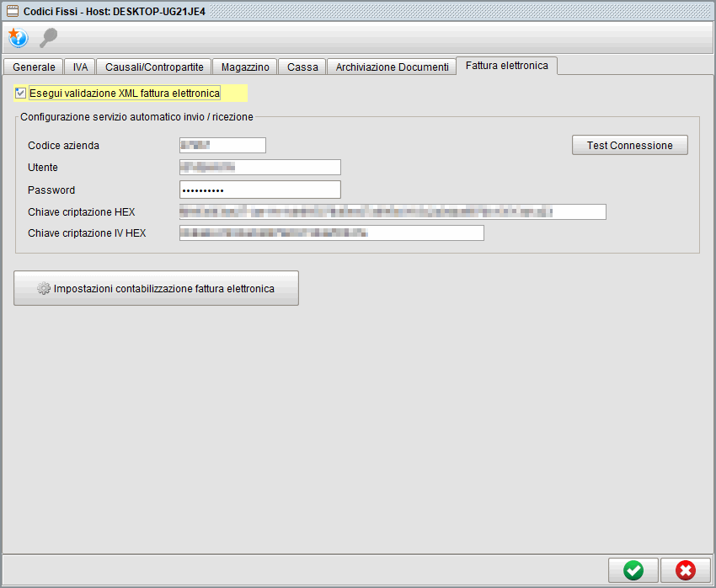Screen dimensions: 716x588
Task: Go to the Magazzino tab
Action: pos(245,67)
